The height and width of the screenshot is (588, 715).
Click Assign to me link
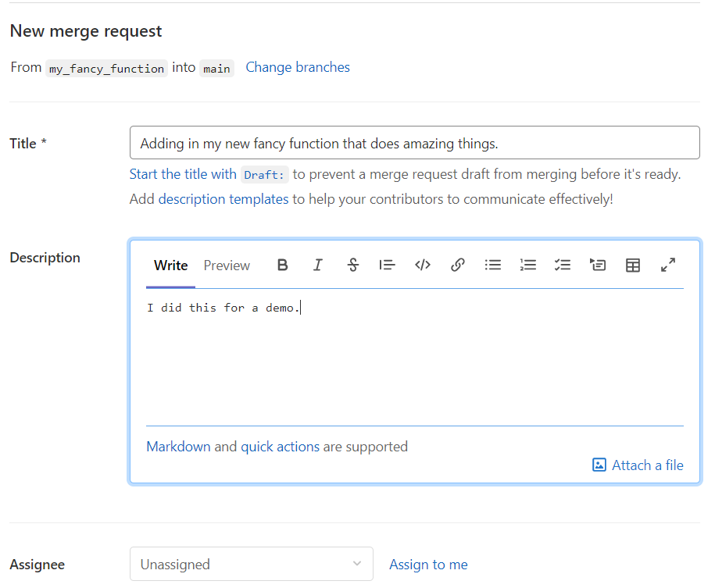(x=428, y=565)
